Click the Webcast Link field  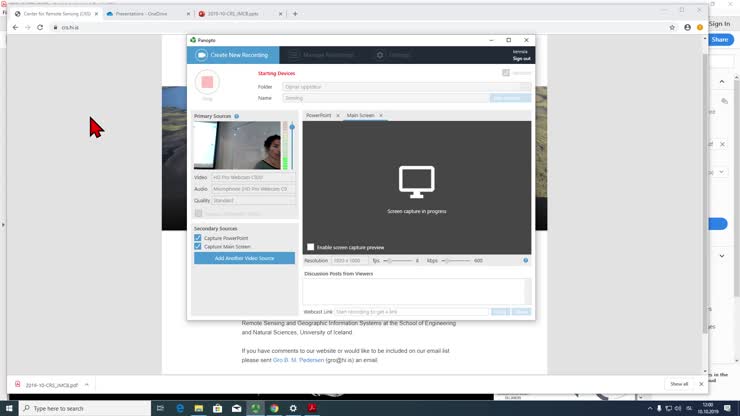[x=411, y=312]
